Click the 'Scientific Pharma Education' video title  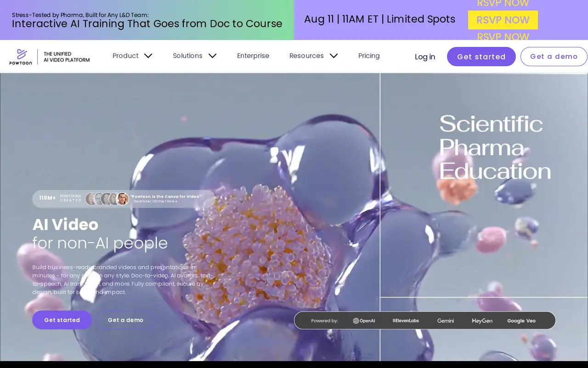point(495,148)
